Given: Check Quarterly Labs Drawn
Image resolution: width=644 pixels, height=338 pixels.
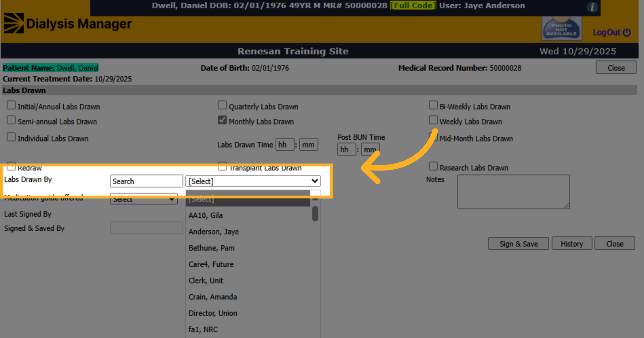Looking at the screenshot, I should pos(222,105).
